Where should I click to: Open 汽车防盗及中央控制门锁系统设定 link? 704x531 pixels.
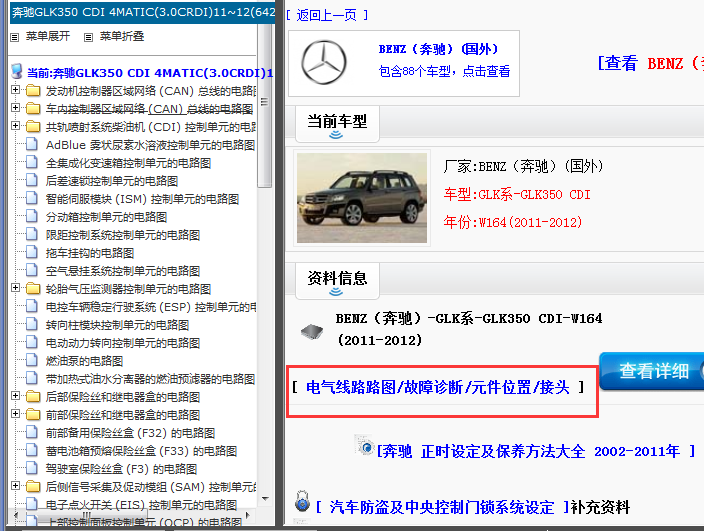[442, 507]
